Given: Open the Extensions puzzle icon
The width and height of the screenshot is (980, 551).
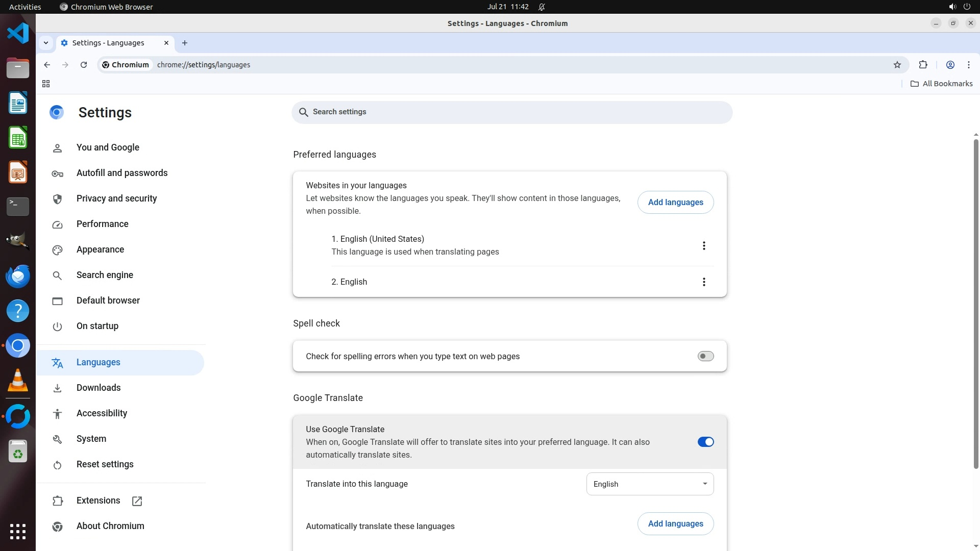Looking at the screenshot, I should point(923,65).
